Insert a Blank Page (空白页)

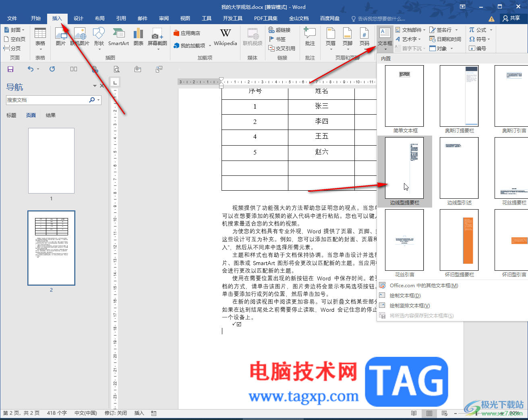[14, 39]
